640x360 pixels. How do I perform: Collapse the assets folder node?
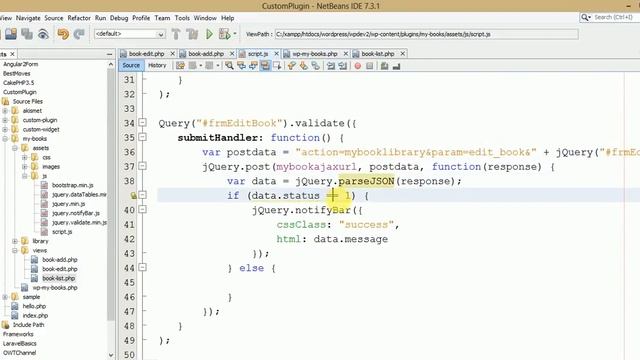[15, 148]
